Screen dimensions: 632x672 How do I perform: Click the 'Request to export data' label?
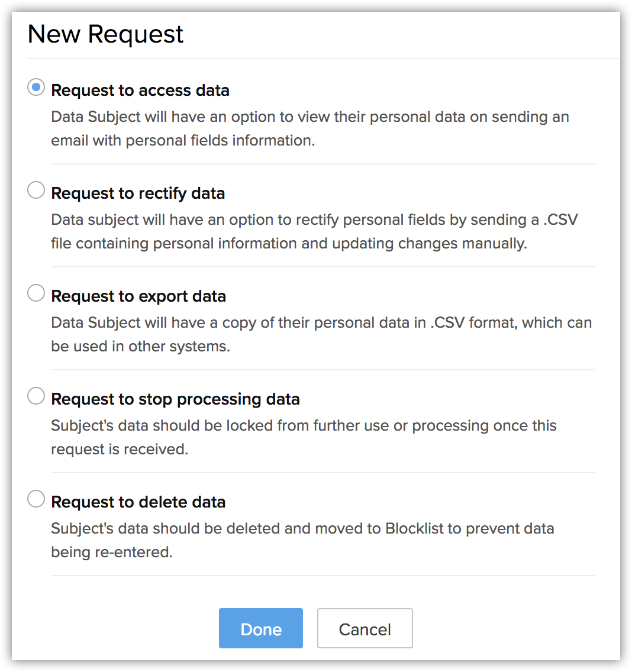(x=138, y=296)
